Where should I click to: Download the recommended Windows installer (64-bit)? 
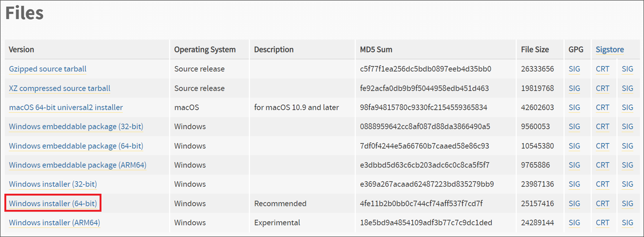53,204
